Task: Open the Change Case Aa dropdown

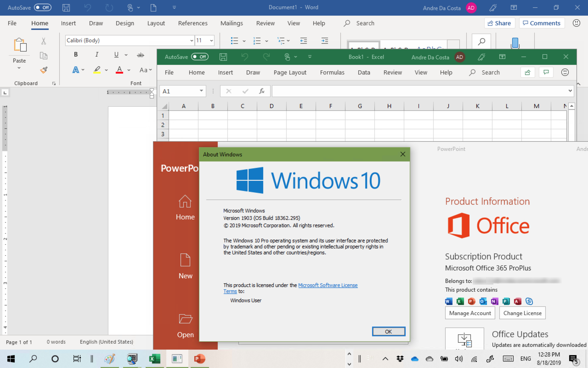Action: click(x=146, y=70)
